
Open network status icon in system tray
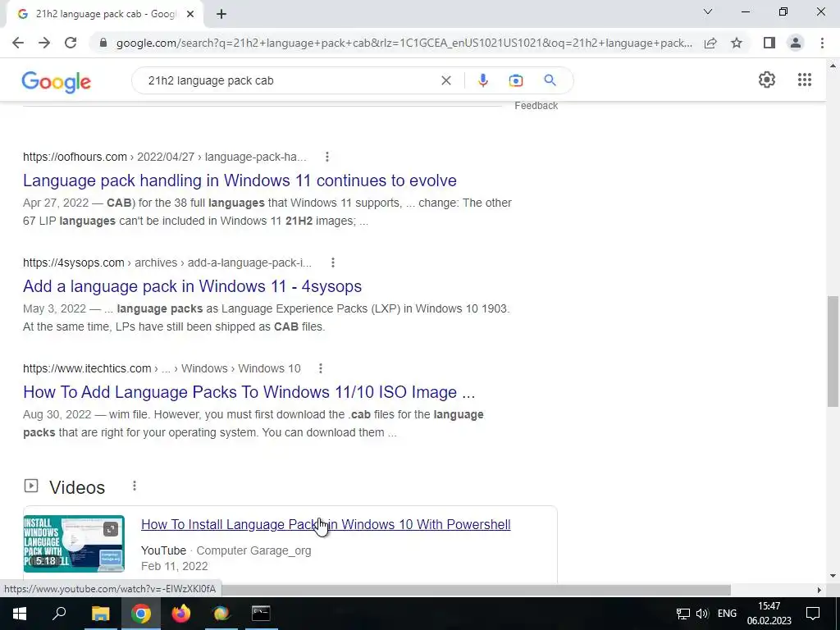pos(682,614)
